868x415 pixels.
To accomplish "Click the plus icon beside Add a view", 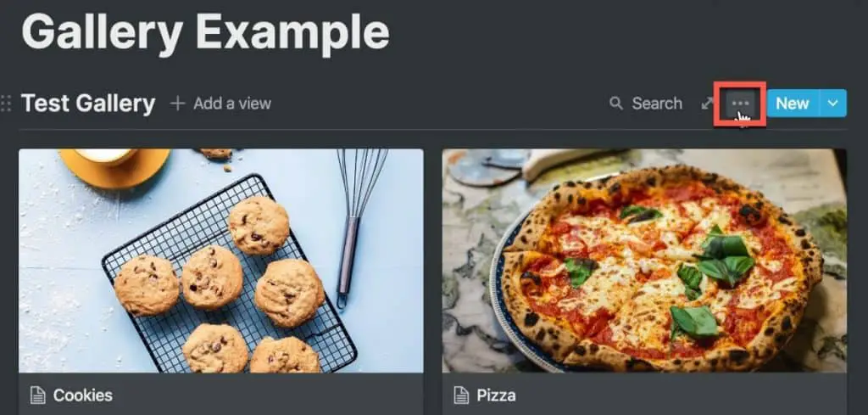I will [177, 103].
